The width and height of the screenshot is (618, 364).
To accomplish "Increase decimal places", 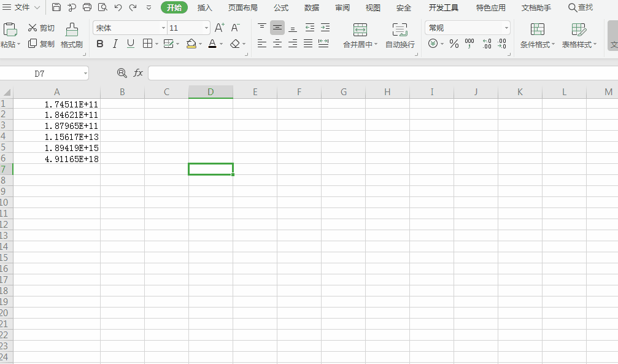I will [x=487, y=44].
